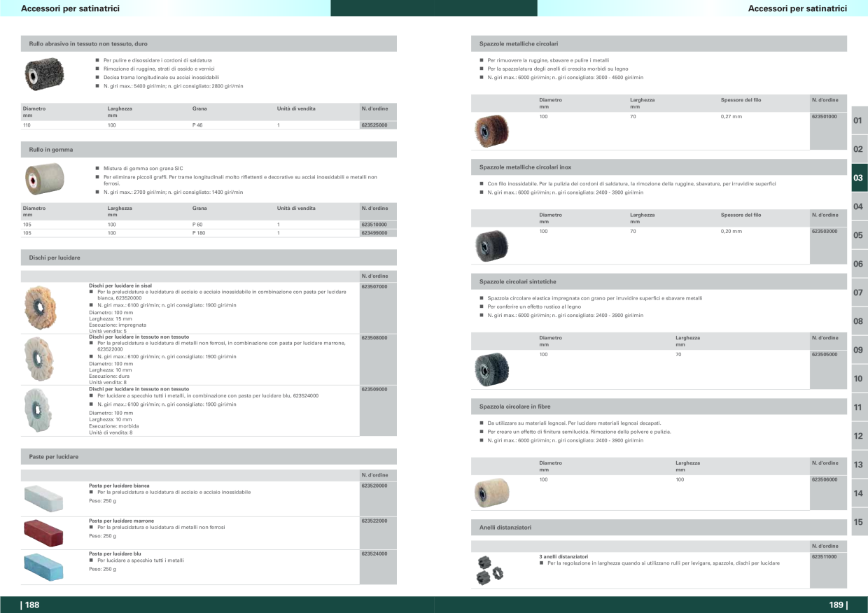Open chapter tab 15
The image size is (868, 613).
pyautogui.click(x=859, y=522)
